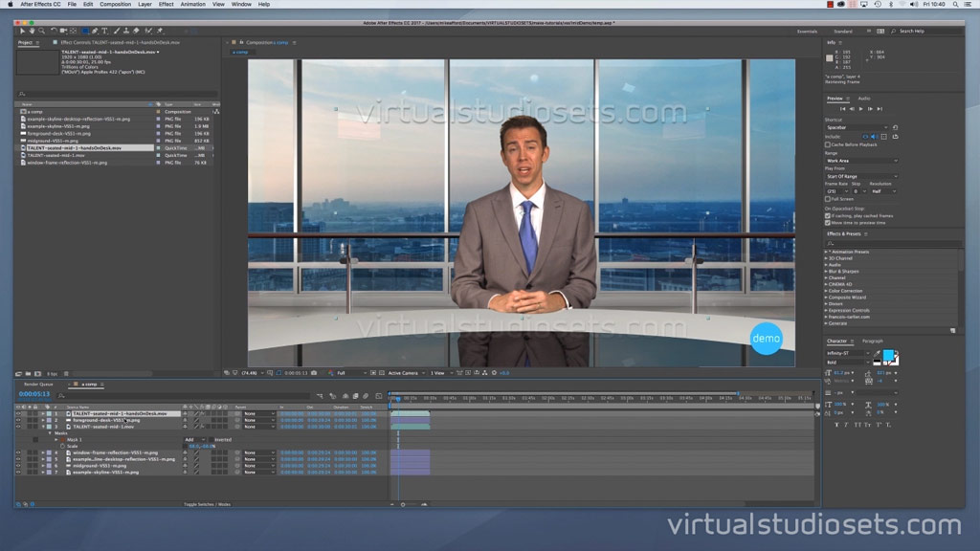The height and width of the screenshot is (551, 980).
Task: Open the Animation menu
Action: pyautogui.click(x=192, y=5)
